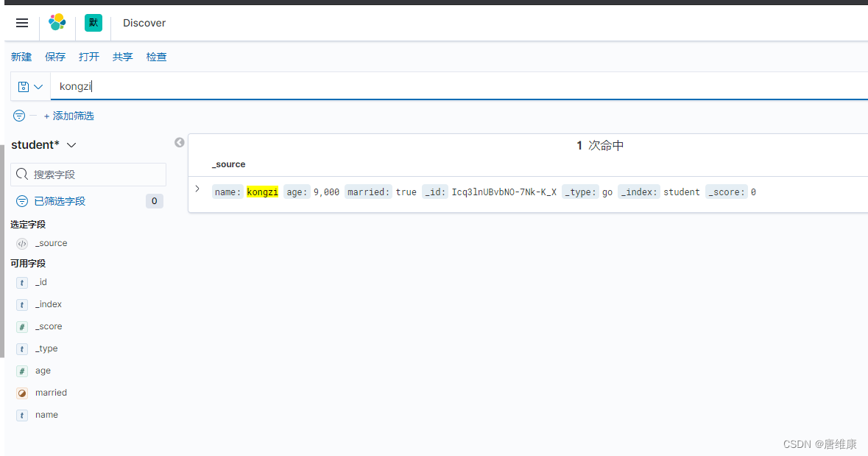
Task: Select the _type available field
Action: (46, 348)
